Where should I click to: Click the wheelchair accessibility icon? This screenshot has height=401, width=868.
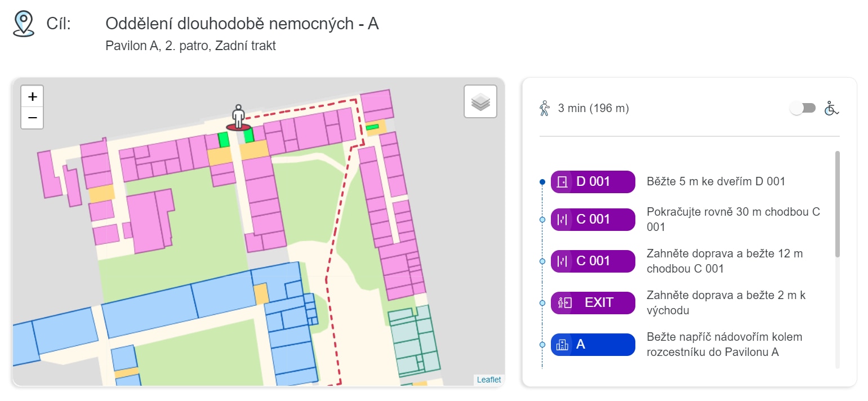point(831,108)
